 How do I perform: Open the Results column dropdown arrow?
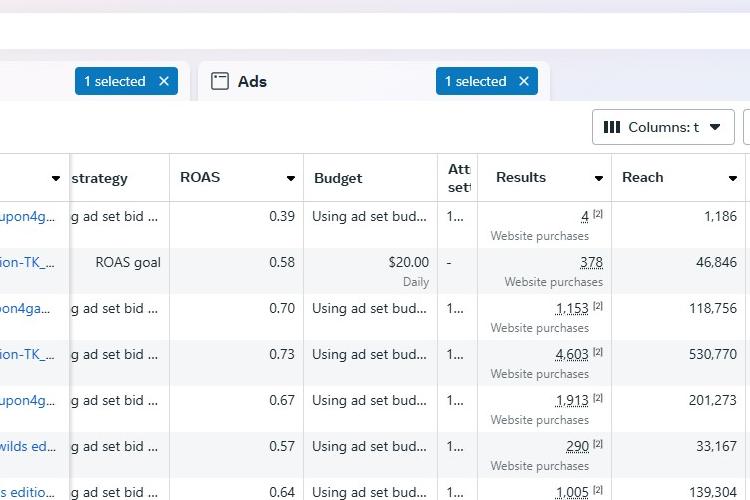coord(599,179)
